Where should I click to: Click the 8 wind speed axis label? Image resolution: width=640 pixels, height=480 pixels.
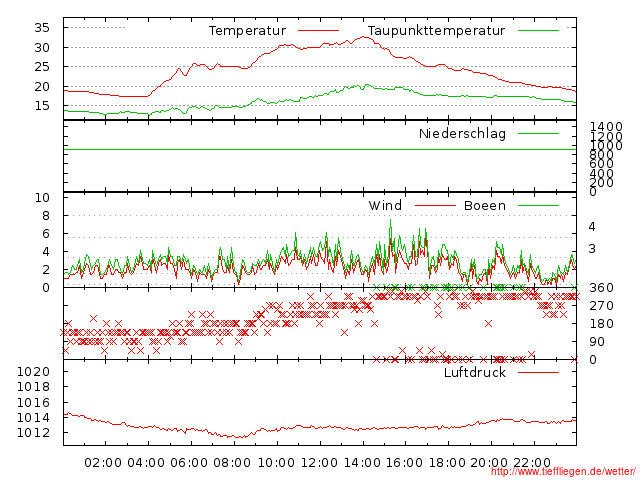[x=46, y=216]
